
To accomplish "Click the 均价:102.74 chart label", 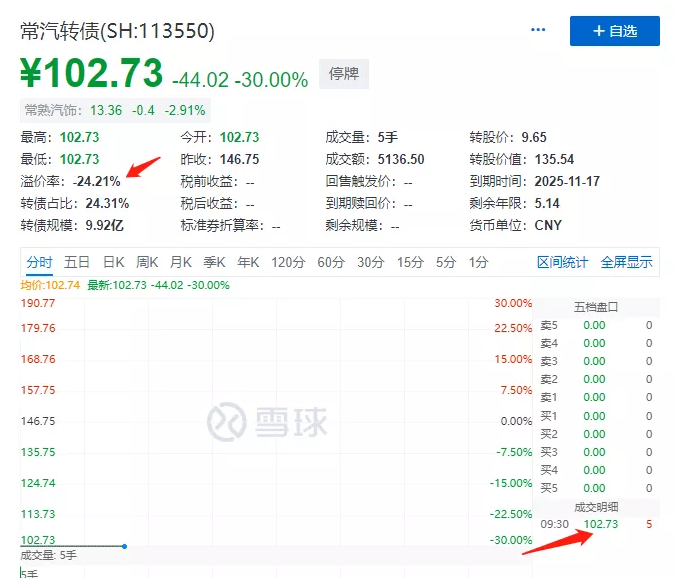I will 50,285.
